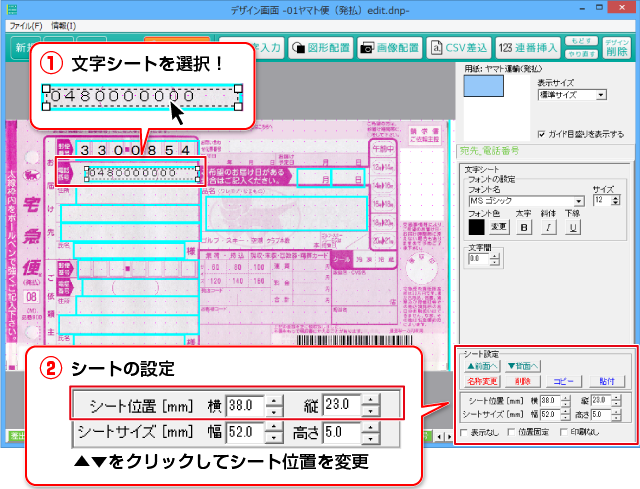Click the application icon in the title bar
640x489 pixels.
[13, 9]
